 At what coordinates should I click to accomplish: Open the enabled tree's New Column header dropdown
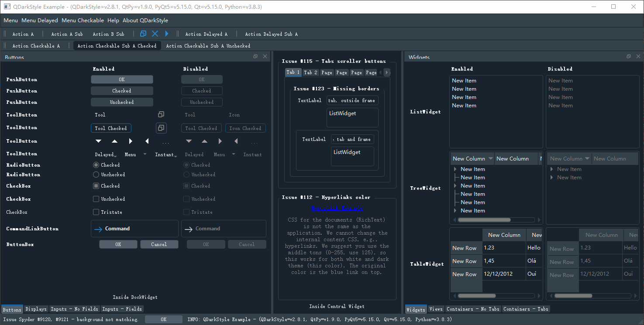[491, 159]
